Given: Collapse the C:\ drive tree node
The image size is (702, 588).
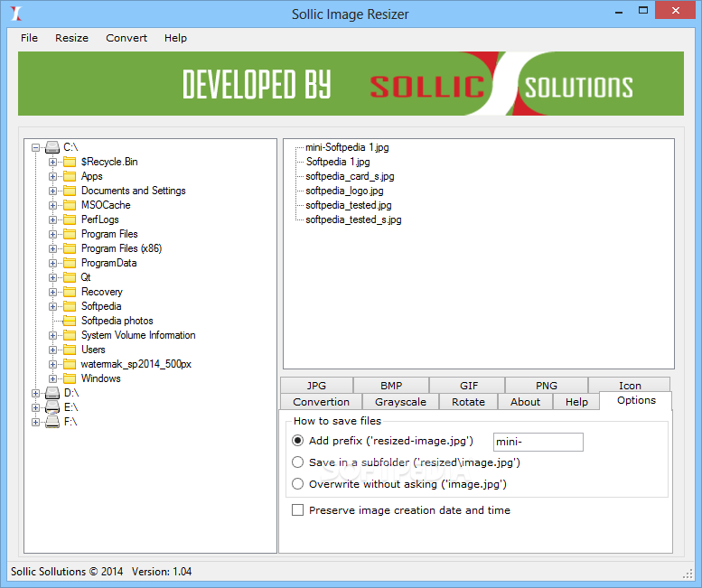Looking at the screenshot, I should tap(36, 147).
